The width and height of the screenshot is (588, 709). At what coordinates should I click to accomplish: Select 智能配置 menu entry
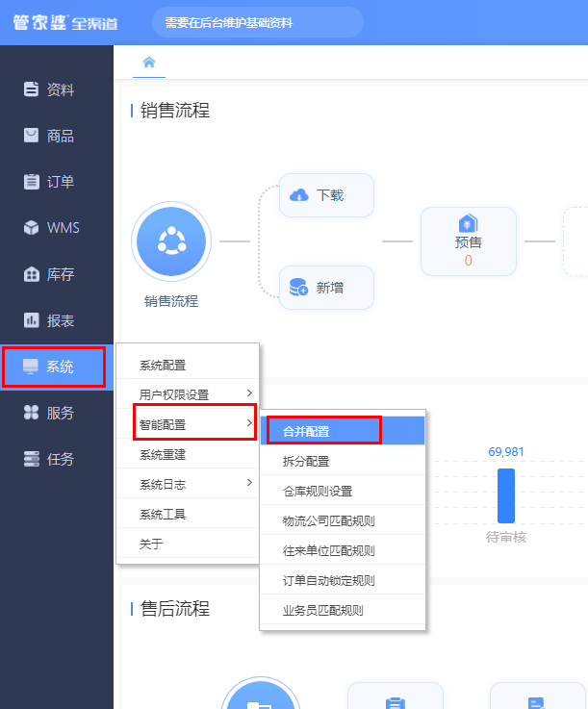pos(188,424)
